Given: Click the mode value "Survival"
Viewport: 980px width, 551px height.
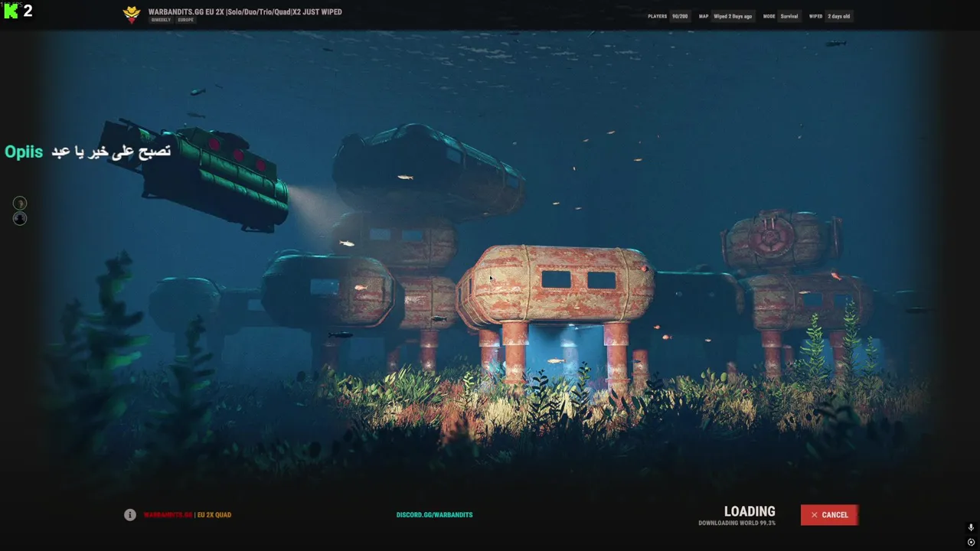Looking at the screenshot, I should pyautogui.click(x=789, y=16).
